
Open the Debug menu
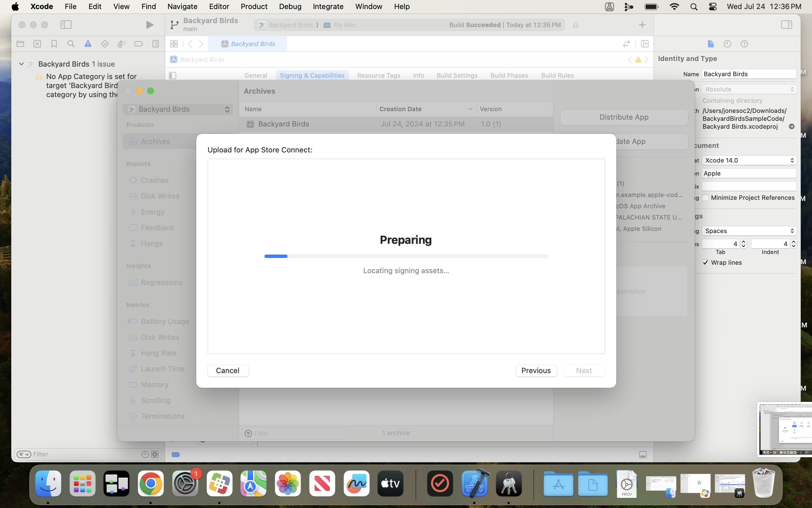290,6
